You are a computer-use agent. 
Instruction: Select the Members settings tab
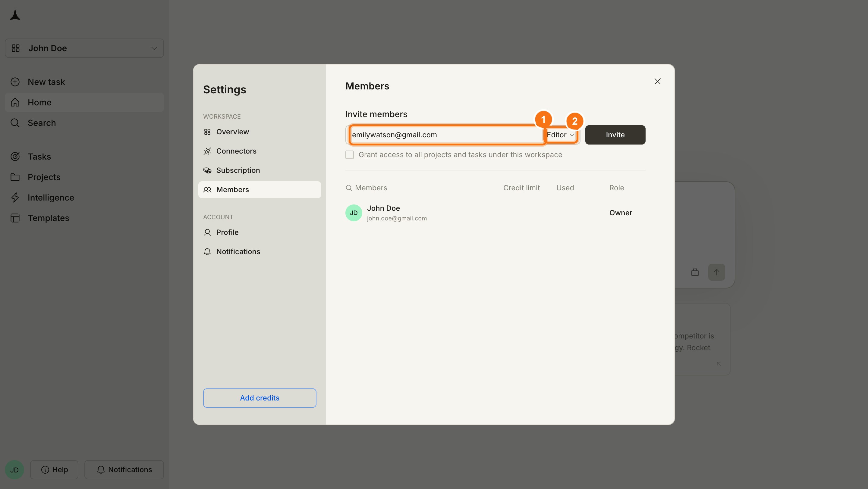259,190
